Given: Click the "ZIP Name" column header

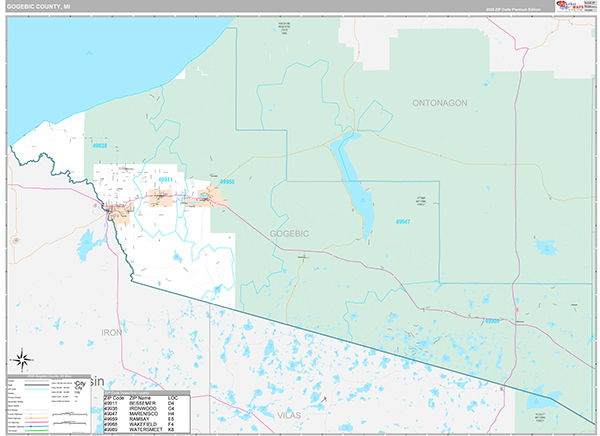Looking at the screenshot, I should [x=140, y=398].
